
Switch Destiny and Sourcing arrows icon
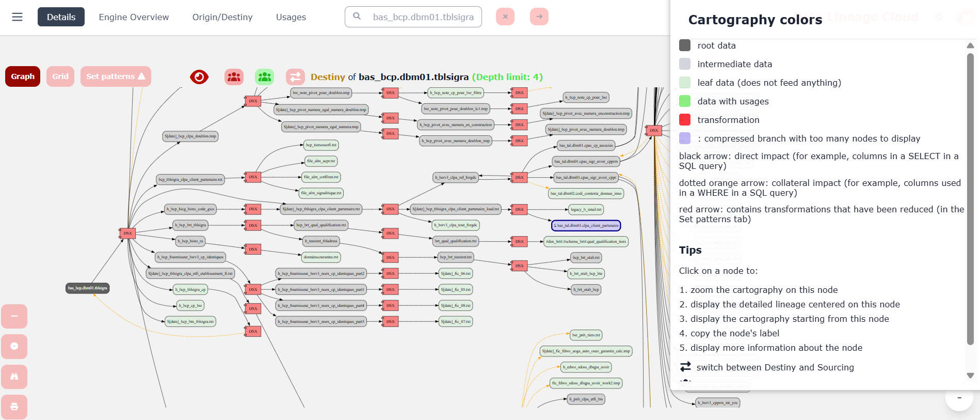click(295, 77)
